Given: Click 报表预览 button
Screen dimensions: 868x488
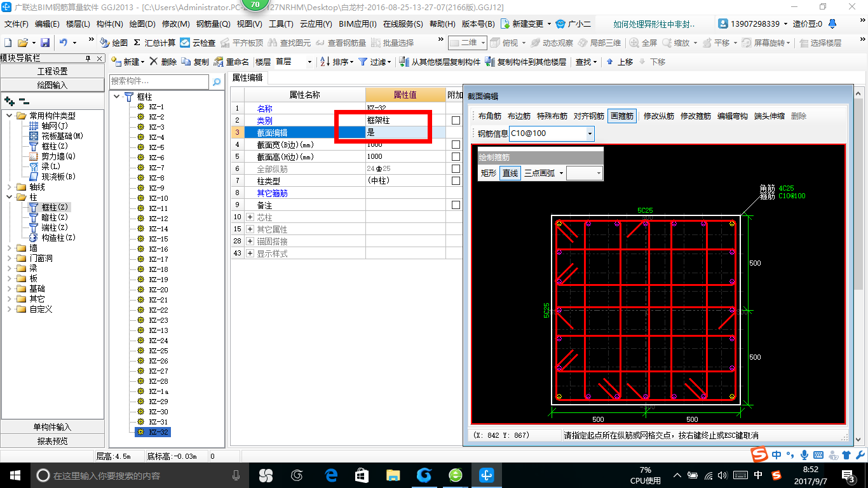Looking at the screenshot, I should click(52, 440).
